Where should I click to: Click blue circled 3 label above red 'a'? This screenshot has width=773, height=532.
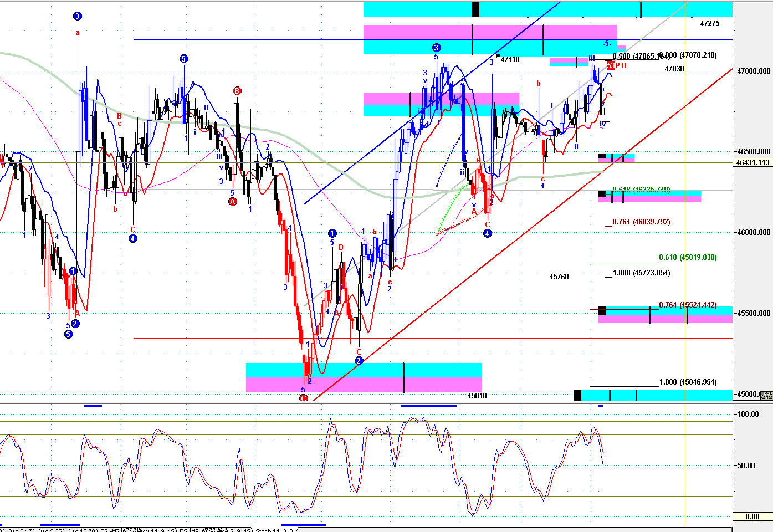[77, 16]
